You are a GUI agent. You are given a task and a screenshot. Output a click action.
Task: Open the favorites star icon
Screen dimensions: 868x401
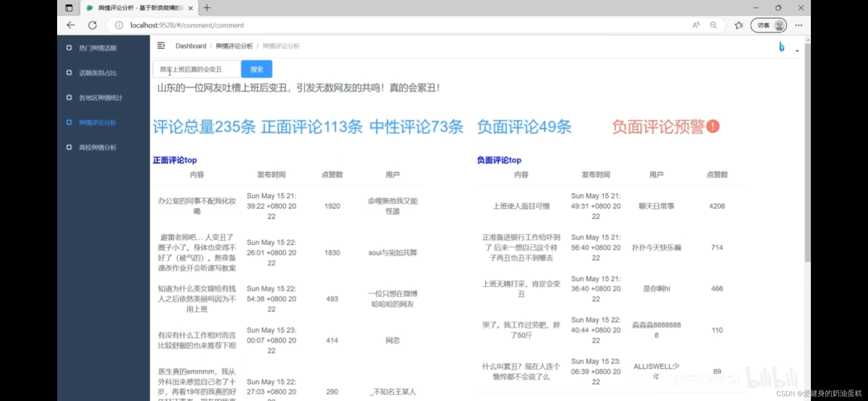(x=739, y=25)
